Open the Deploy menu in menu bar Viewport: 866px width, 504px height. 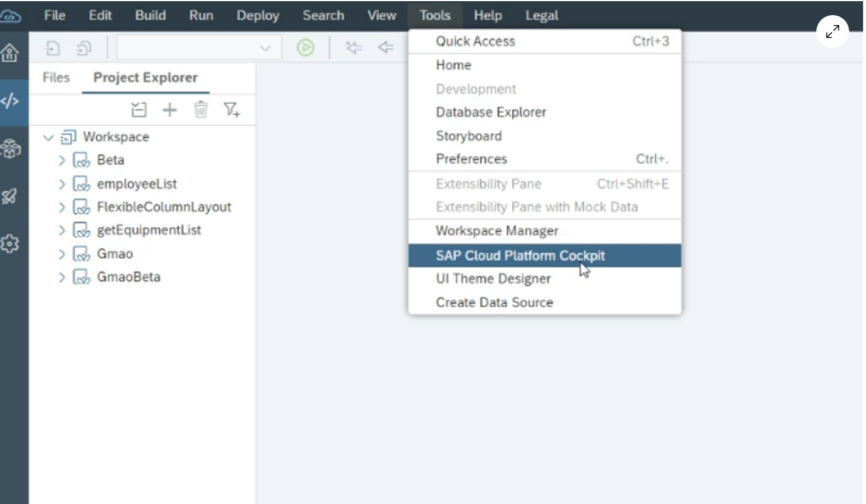[257, 16]
